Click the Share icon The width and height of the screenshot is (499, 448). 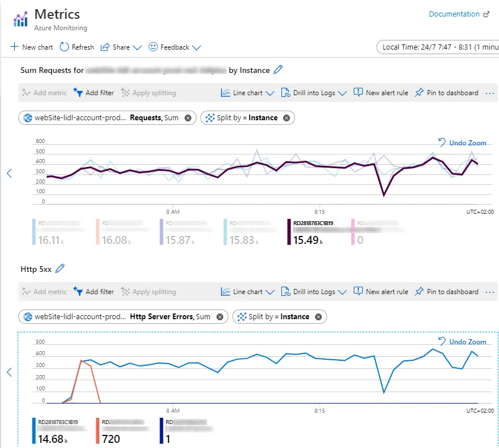click(x=105, y=47)
